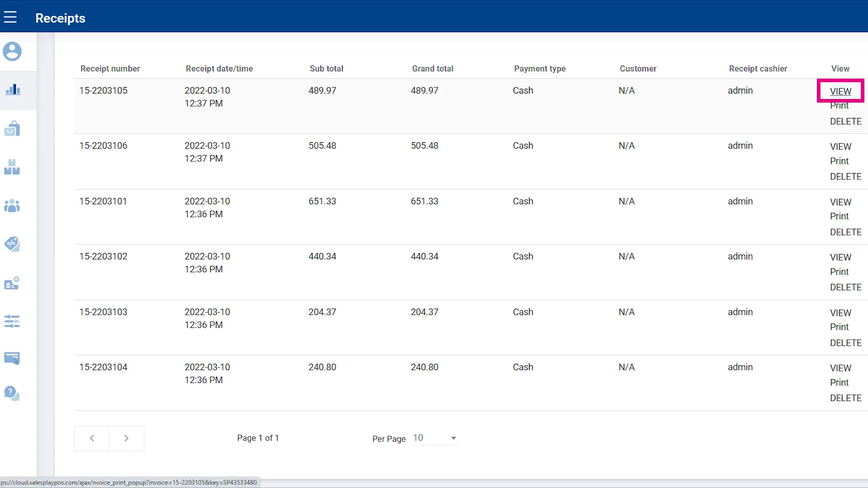Screen dimensions: 868x488
Task: Open the shopping bag sales icon
Action: pyautogui.click(x=12, y=129)
